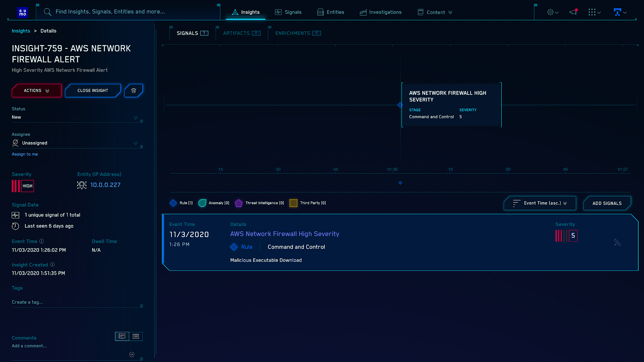Click the ADD SIGNALS button

pos(607,203)
